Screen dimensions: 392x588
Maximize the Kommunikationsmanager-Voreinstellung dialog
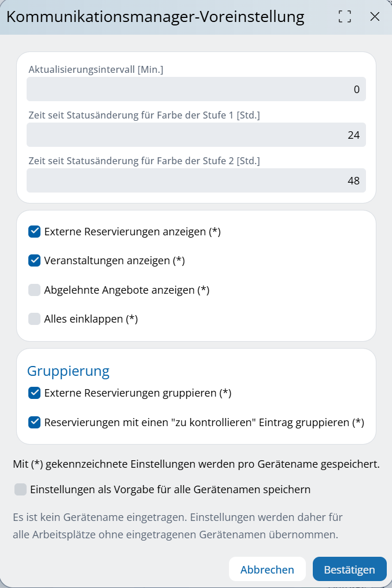[x=345, y=17]
